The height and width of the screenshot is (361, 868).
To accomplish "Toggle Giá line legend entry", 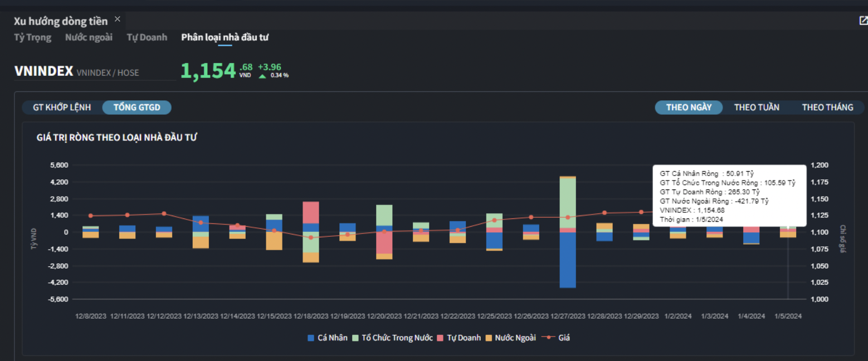I will point(555,338).
